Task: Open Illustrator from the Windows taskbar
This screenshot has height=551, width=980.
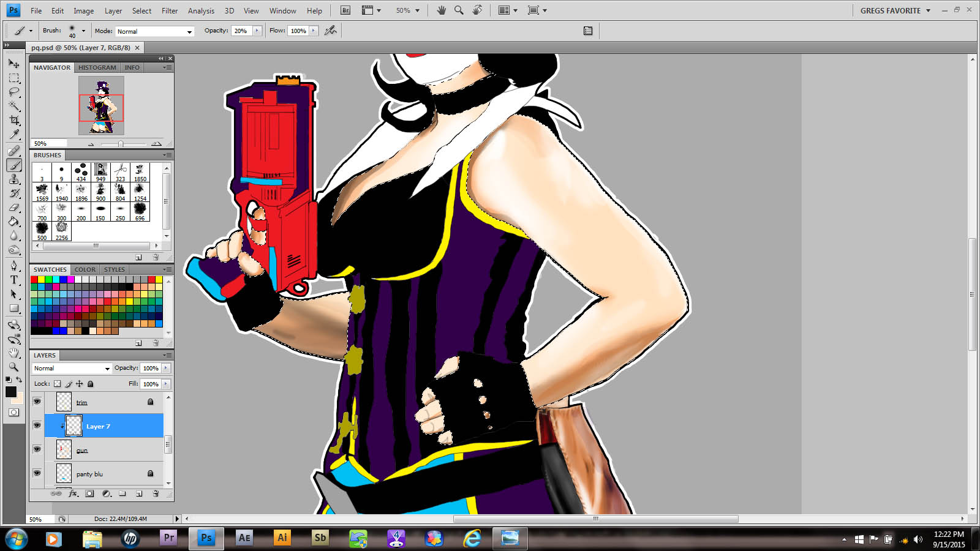Action: (x=282, y=538)
